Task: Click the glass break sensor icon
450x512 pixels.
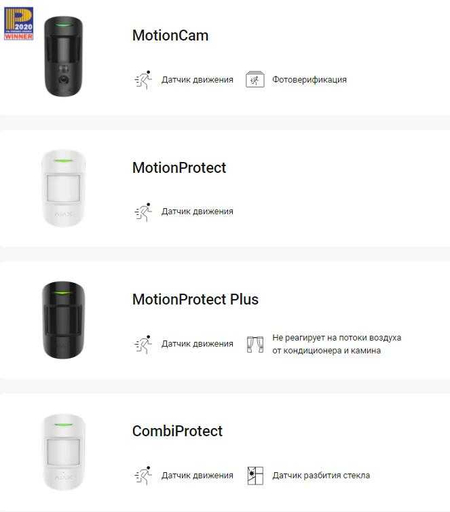Action: point(255,476)
